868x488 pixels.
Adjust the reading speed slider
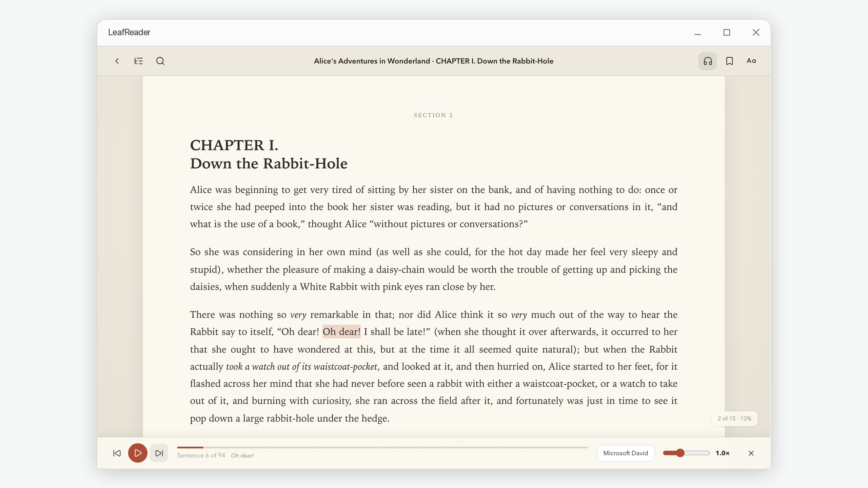coord(686,453)
